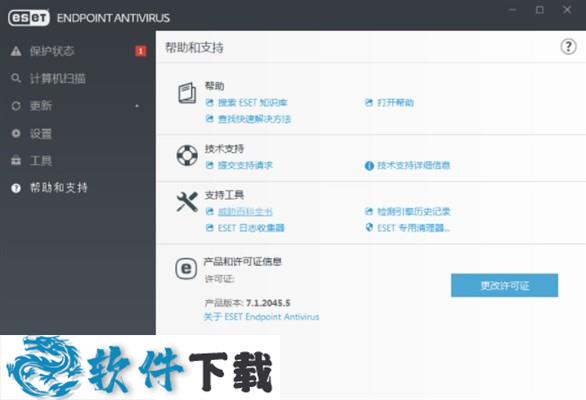Image resolution: width=586 pixels, height=400 pixels.
Task: Click the product version number 7.1.2045.5
Action: 268,303
